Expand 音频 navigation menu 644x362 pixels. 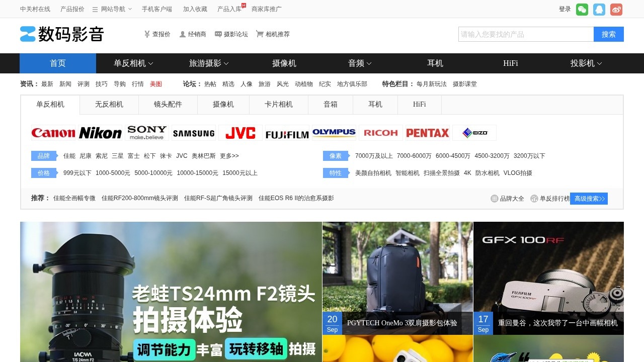tap(360, 63)
